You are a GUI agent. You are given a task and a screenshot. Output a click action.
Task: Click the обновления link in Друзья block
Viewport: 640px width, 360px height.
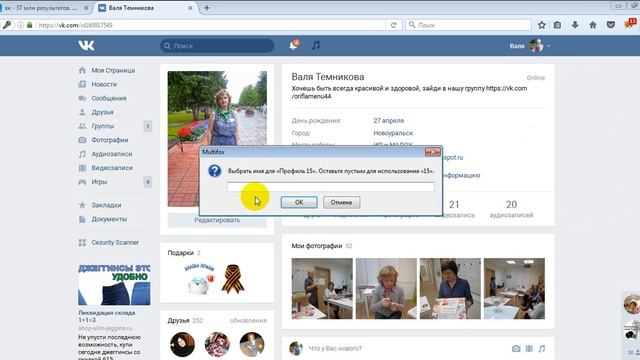click(248, 320)
